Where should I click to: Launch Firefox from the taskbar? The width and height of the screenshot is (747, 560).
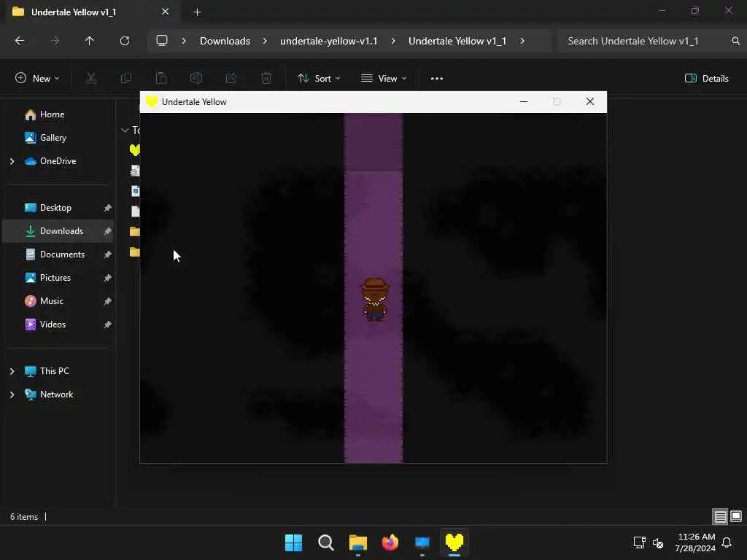pos(390,542)
